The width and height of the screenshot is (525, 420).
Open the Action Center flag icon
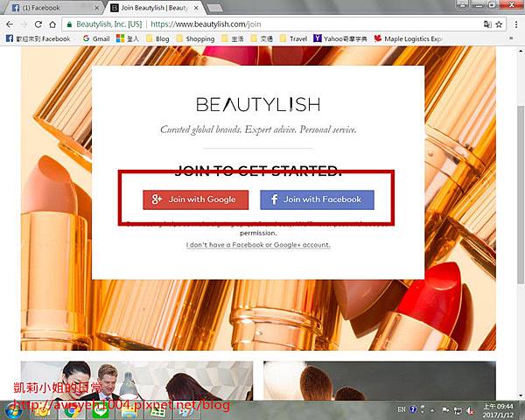point(445,409)
